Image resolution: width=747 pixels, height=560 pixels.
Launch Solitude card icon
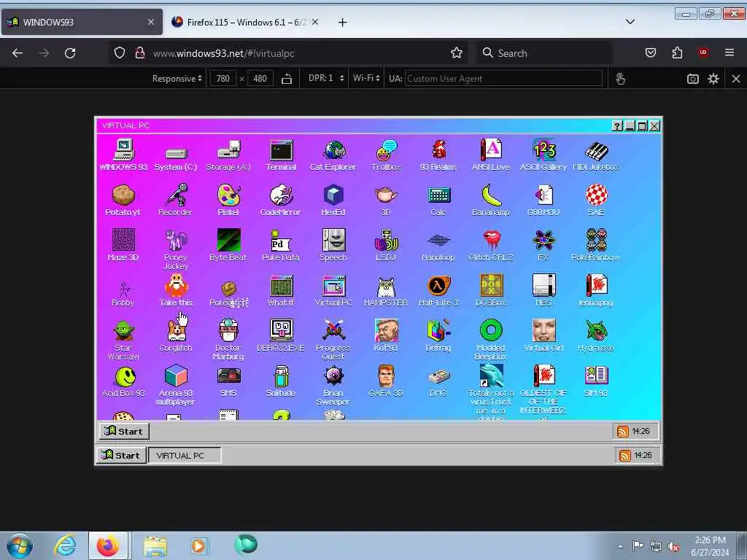[x=281, y=381]
